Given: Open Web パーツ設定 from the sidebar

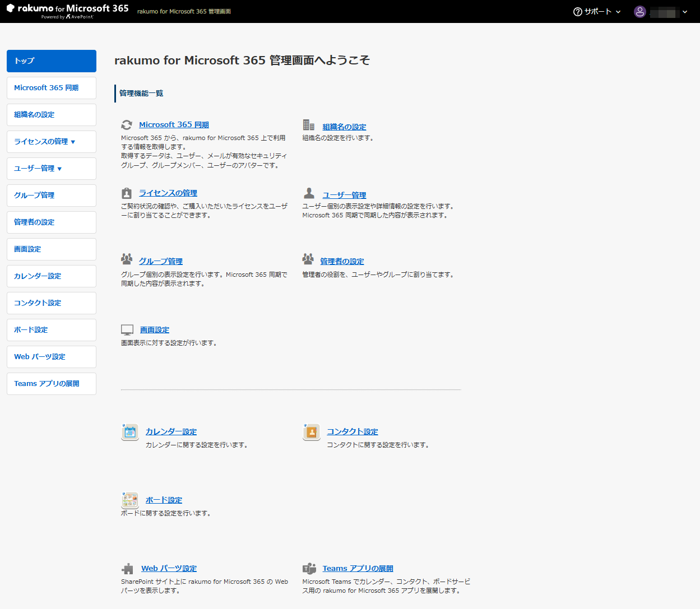Looking at the screenshot, I should click(x=52, y=357).
